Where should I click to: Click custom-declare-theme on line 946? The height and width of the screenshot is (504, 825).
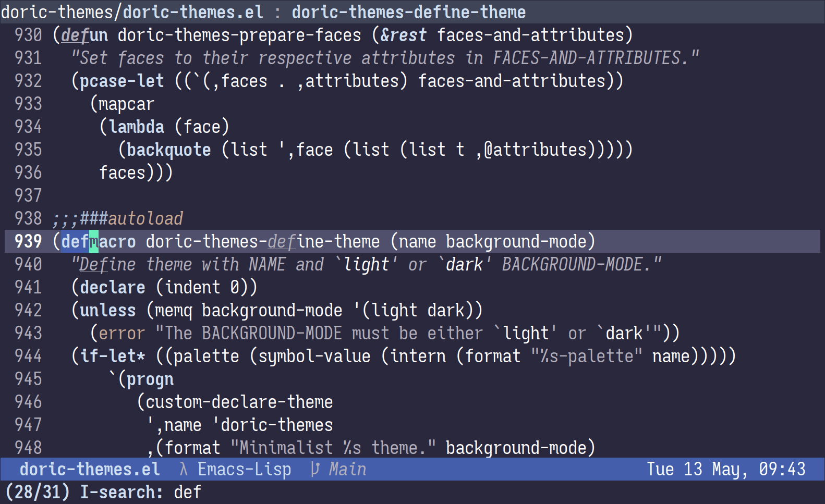(x=239, y=402)
